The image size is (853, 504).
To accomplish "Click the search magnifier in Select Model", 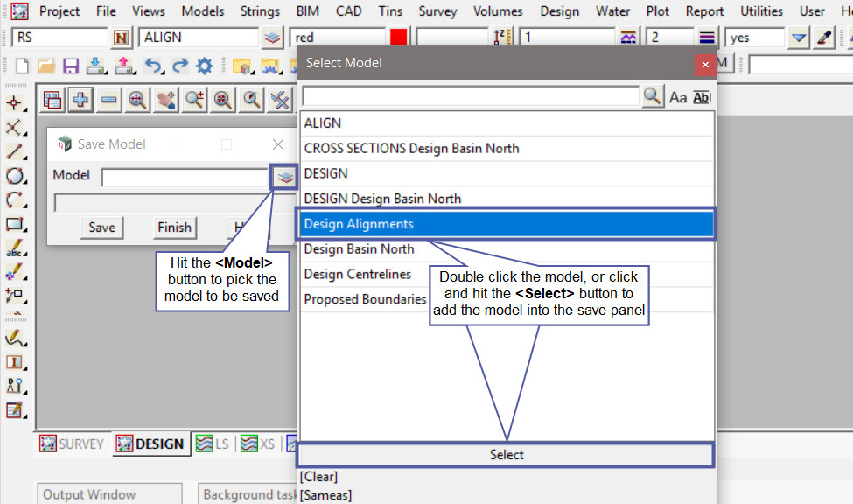I will (x=652, y=97).
